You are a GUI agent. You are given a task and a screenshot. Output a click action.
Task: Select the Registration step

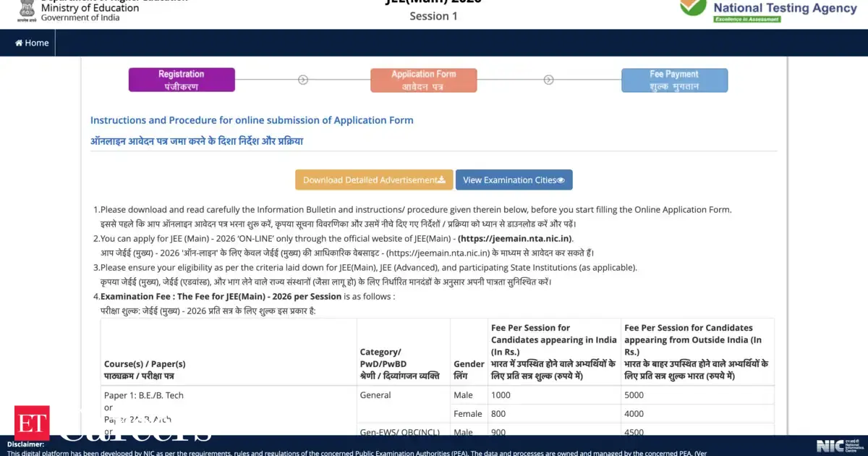click(182, 80)
